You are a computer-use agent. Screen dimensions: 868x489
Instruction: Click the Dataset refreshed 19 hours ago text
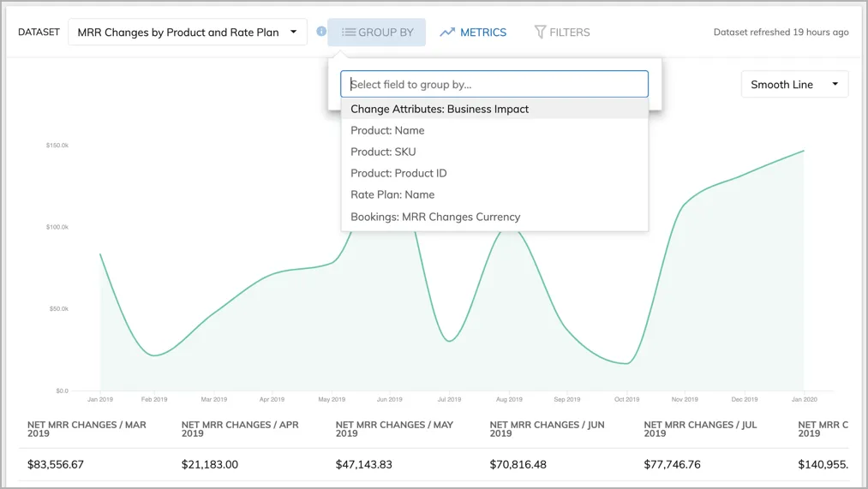(781, 32)
